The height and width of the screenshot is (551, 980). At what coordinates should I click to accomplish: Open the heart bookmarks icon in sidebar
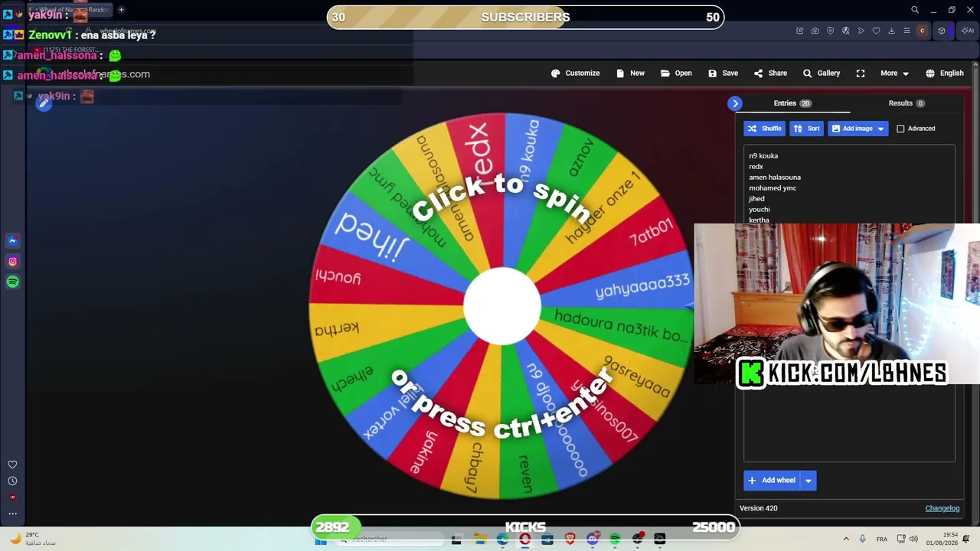[12, 465]
